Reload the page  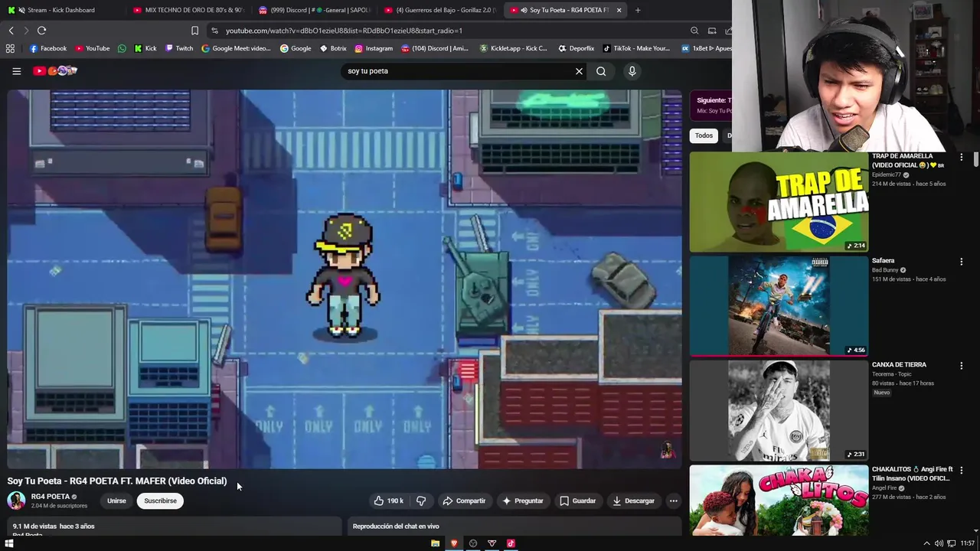point(41,31)
